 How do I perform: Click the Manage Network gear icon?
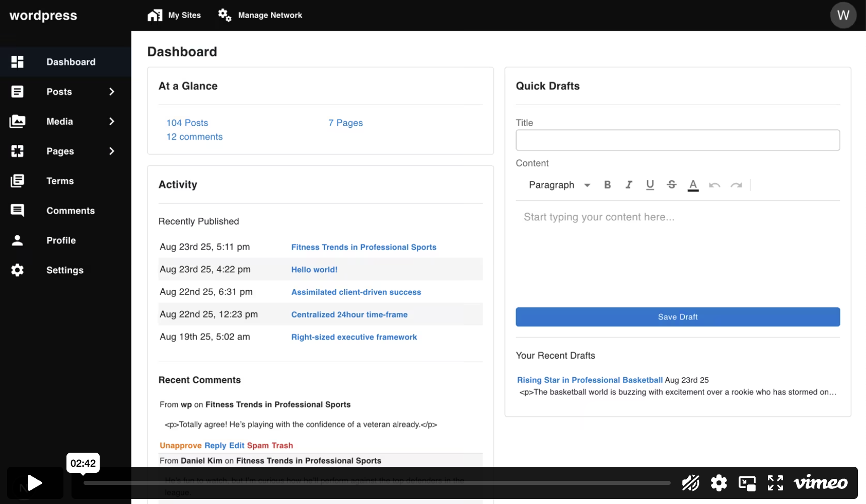(225, 15)
